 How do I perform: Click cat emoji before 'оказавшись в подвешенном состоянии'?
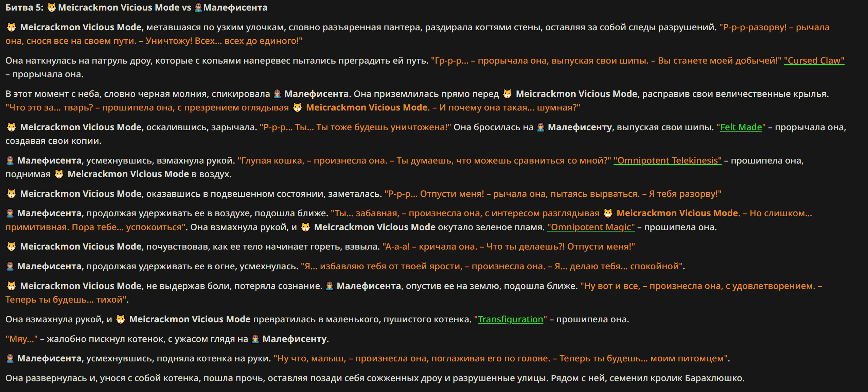pos(12,194)
